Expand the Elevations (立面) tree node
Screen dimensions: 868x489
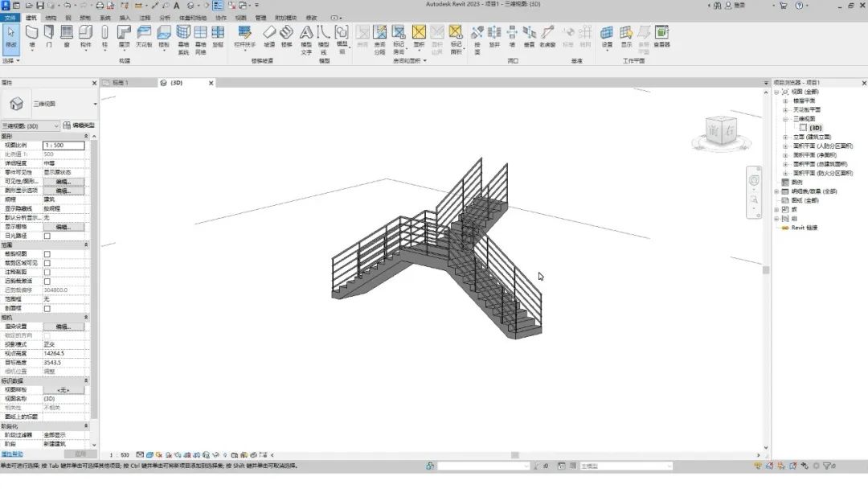point(785,138)
